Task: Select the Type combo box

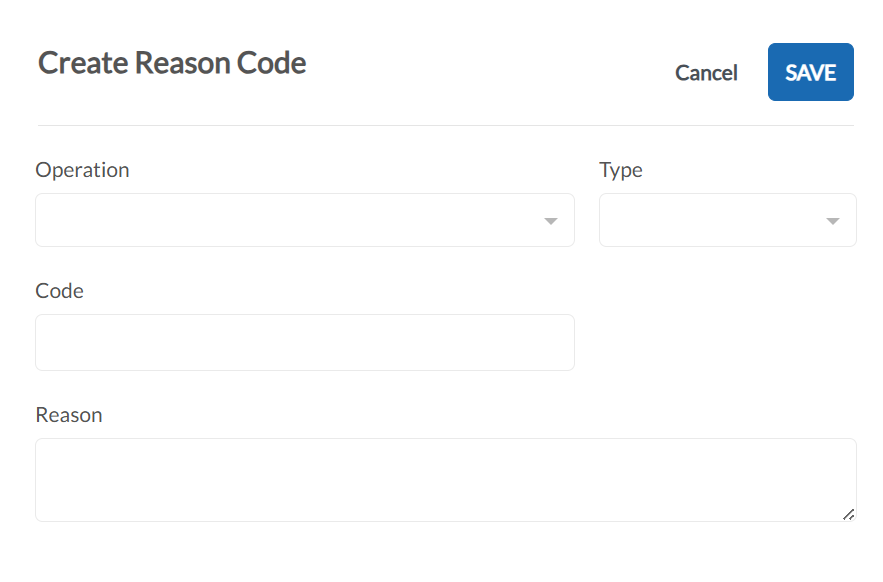Action: [727, 220]
